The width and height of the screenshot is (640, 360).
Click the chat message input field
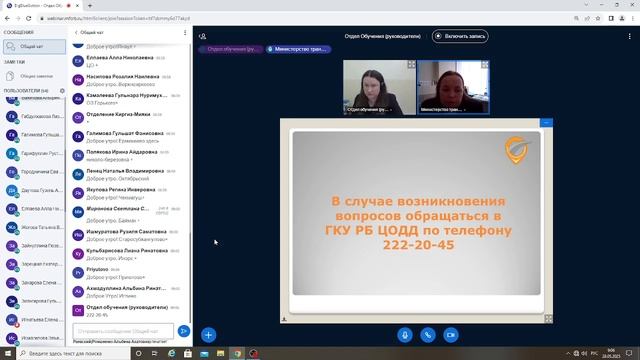click(x=123, y=331)
